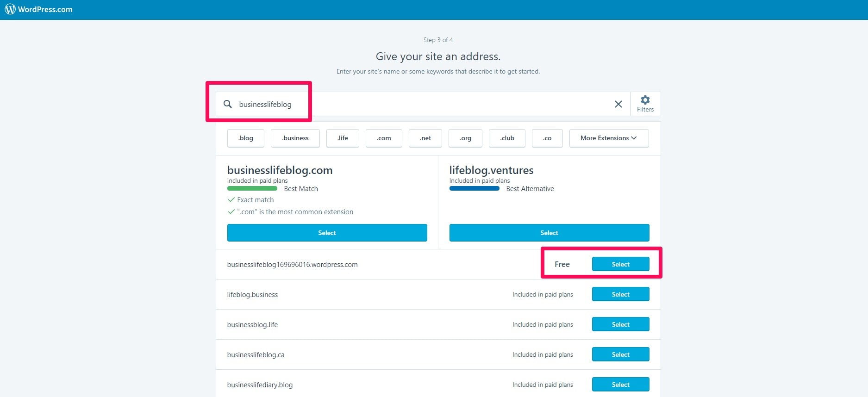Viewport: 868px width, 397px height.
Task: Filter by .club extension
Action: point(507,138)
